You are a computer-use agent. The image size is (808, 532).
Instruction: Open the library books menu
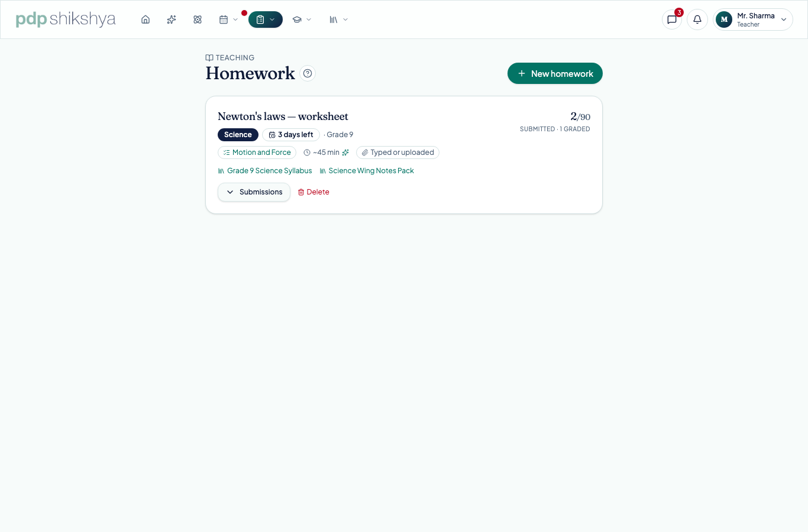tap(338, 20)
